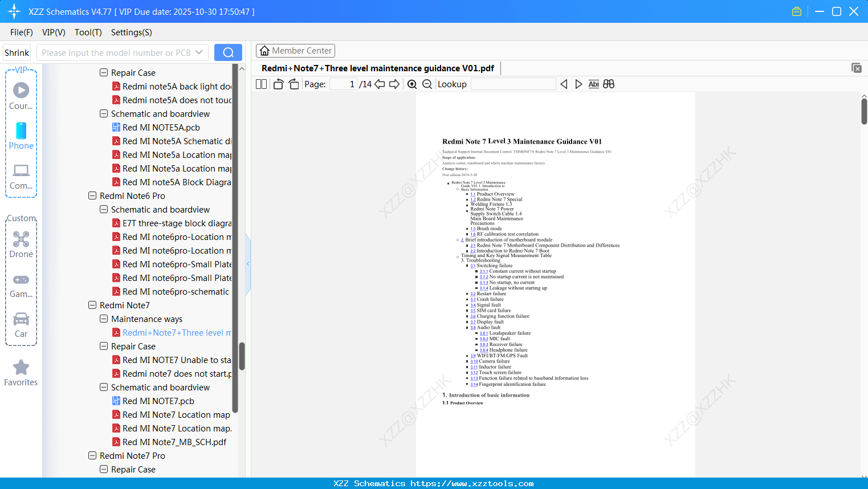Collapse Schematic and boardview under Redmi Note7
Viewport: 868px width, 489px height.
click(x=104, y=388)
